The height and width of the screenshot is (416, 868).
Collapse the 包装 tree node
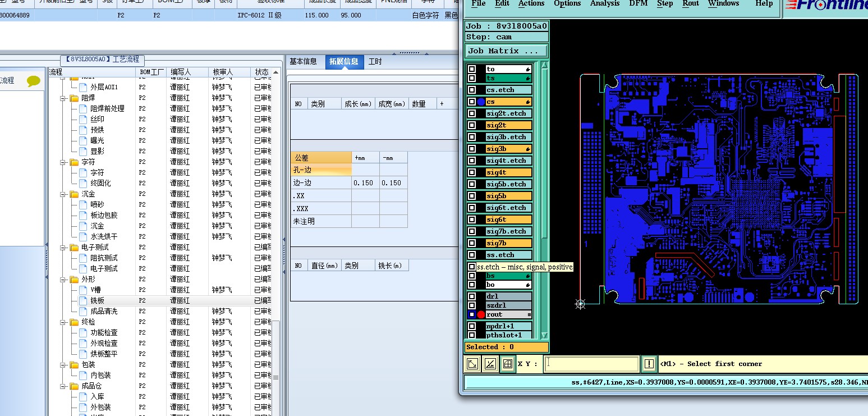click(x=62, y=364)
